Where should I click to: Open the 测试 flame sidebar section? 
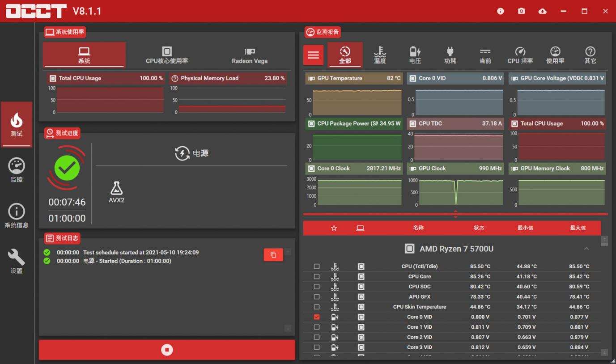[17, 124]
